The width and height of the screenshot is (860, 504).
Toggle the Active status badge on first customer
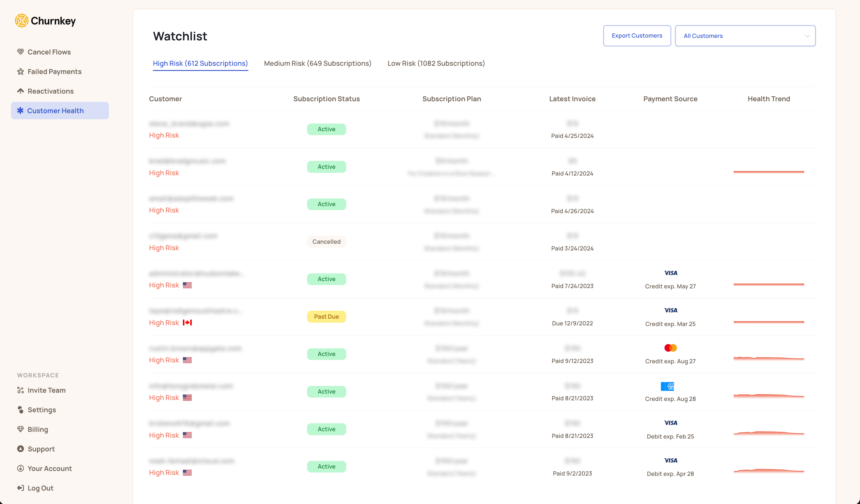pos(326,129)
